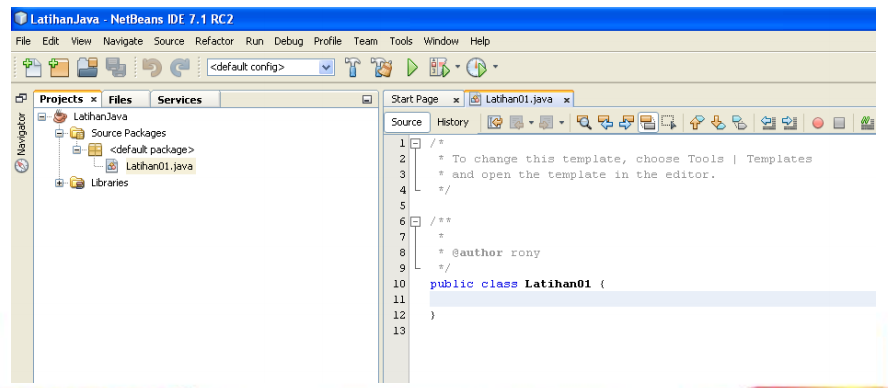The height and width of the screenshot is (388, 888).
Task: Click the red Start Macro Recording icon
Action: [818, 122]
